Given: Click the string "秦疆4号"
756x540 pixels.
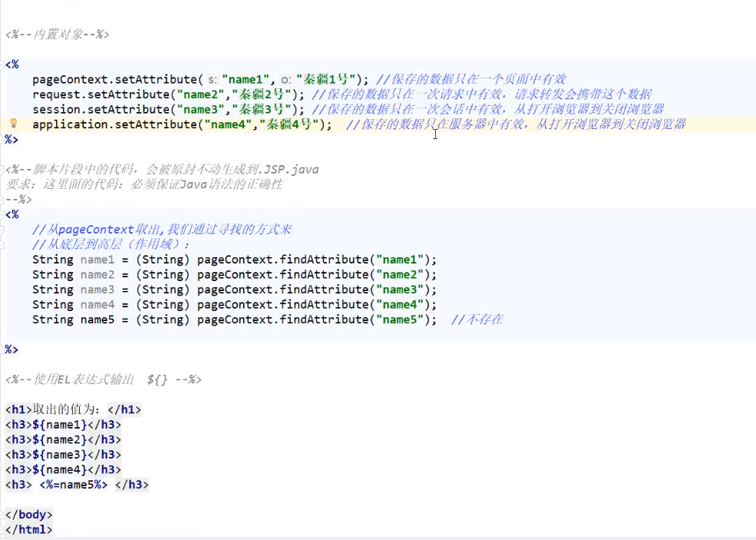Looking at the screenshot, I should 289,124.
